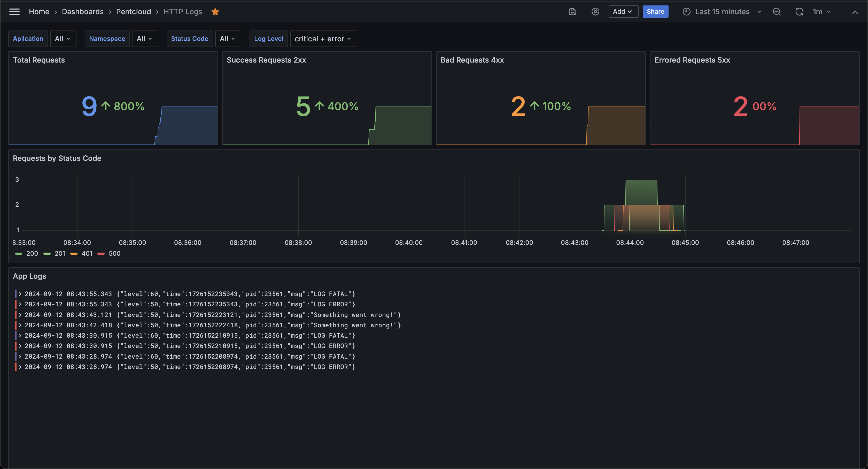Unstar the HTTP Logs dashboard

coord(215,12)
